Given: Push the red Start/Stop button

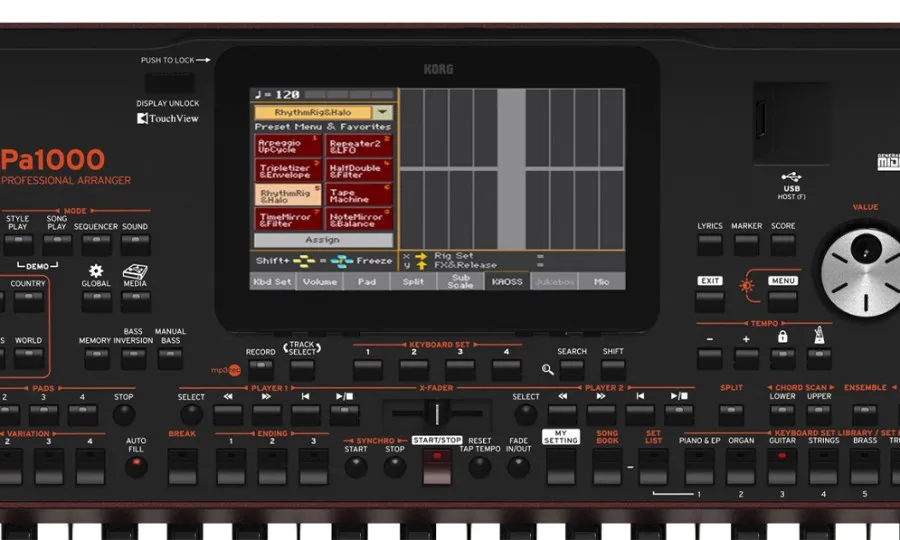Looking at the screenshot, I should [x=437, y=467].
